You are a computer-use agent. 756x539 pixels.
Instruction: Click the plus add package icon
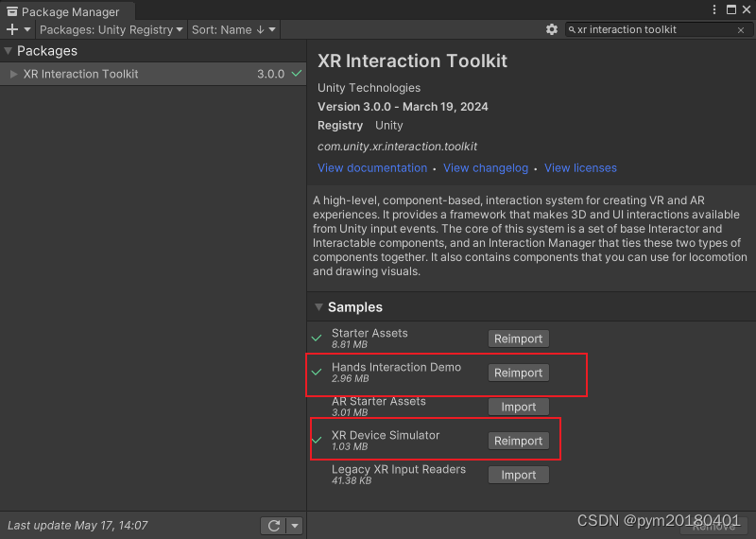(12, 29)
